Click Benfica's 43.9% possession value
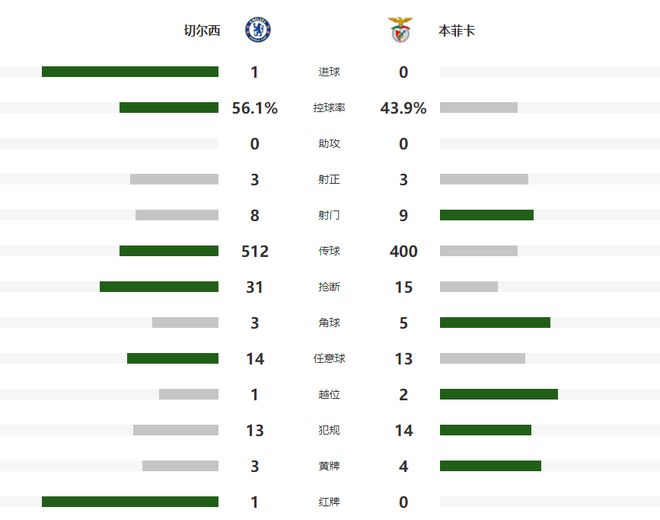660x520 pixels. [404, 108]
